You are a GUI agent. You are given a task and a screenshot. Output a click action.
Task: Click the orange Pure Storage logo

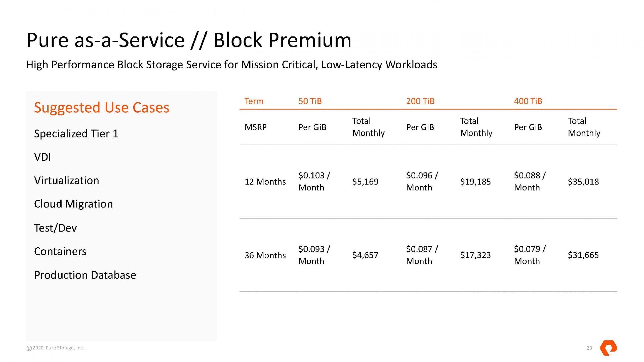(608, 348)
